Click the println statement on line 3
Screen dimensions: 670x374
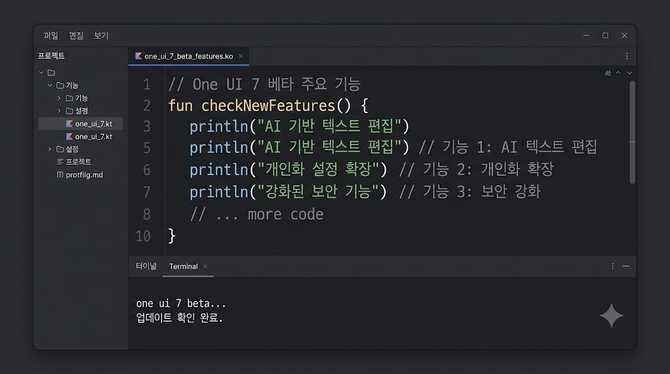pyautogui.click(x=299, y=127)
